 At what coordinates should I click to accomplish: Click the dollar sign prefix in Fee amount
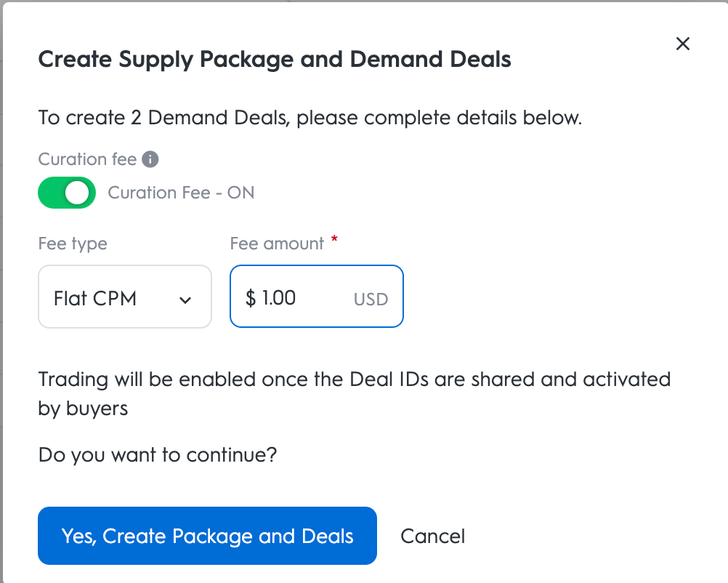pyautogui.click(x=251, y=297)
